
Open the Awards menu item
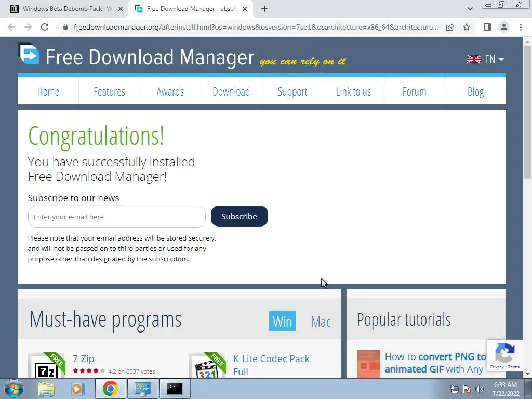170,91
